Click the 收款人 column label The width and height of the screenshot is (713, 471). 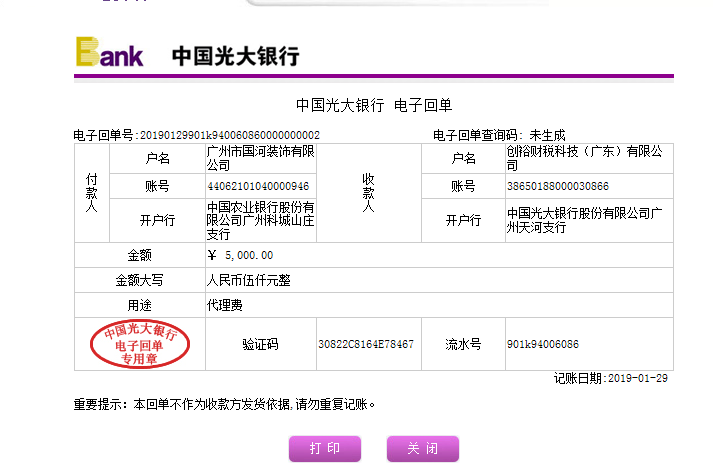pyautogui.click(x=368, y=193)
